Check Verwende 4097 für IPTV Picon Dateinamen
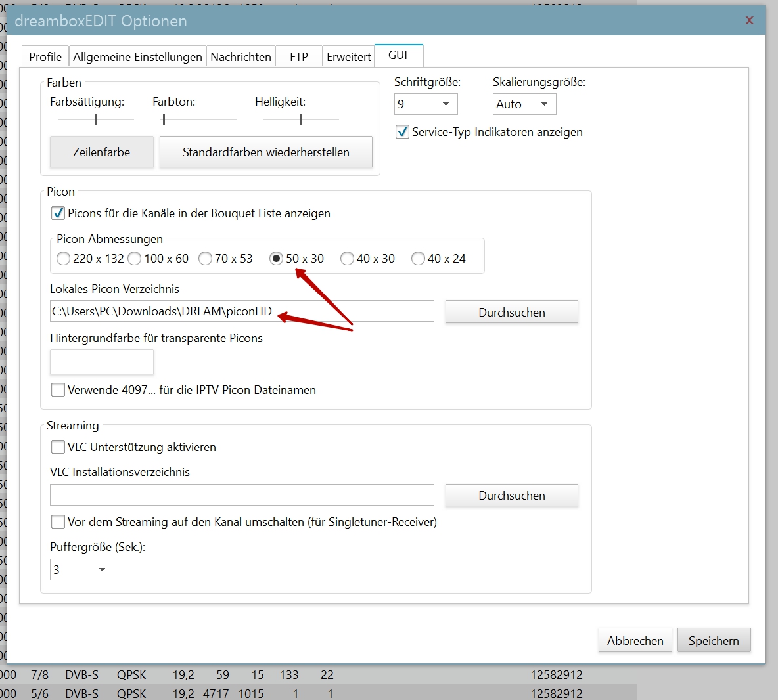 point(58,390)
